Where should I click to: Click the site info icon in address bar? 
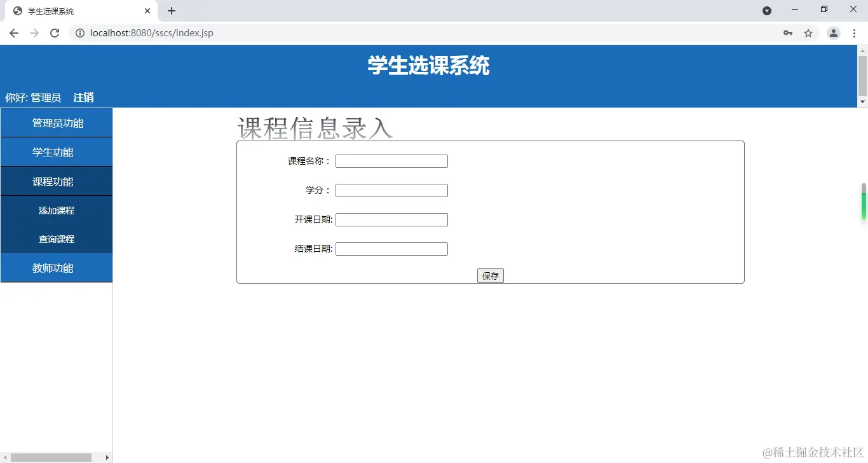79,33
